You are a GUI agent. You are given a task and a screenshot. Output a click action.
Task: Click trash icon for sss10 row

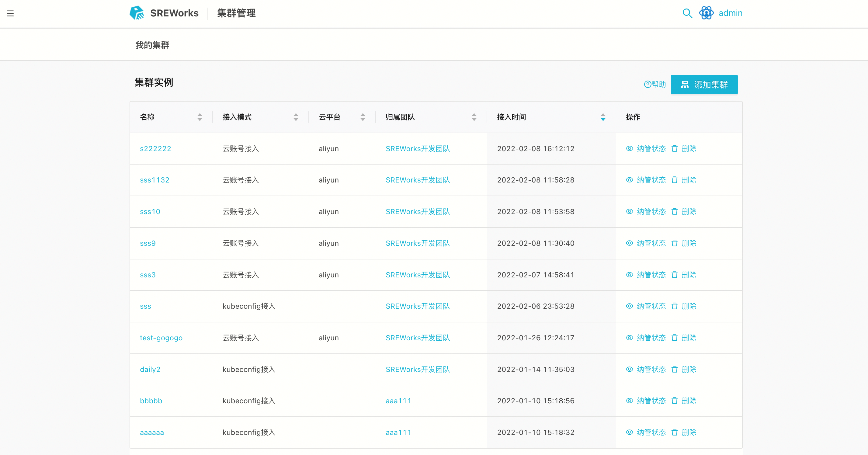[x=674, y=212]
